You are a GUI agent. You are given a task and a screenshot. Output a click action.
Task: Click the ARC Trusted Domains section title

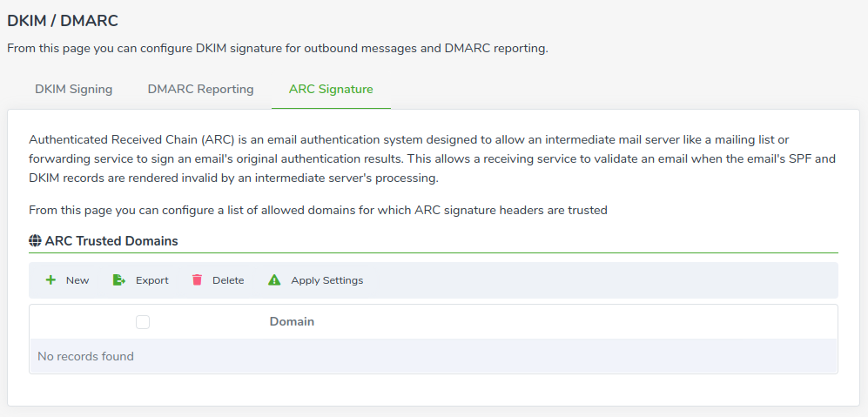(x=111, y=241)
